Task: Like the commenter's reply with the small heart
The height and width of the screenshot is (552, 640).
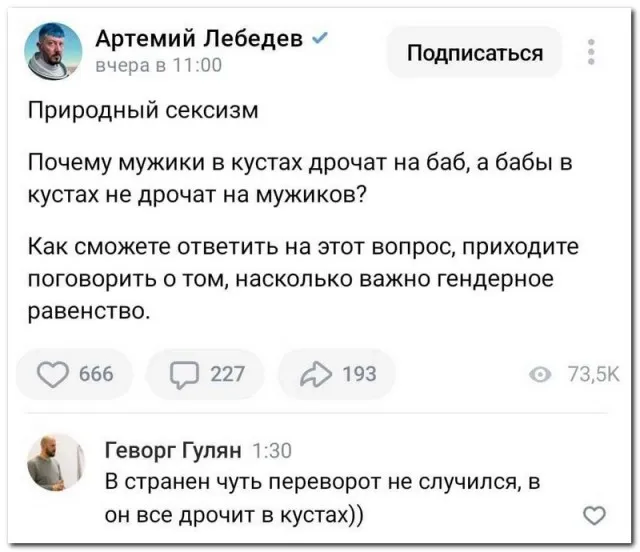Action: click(593, 515)
